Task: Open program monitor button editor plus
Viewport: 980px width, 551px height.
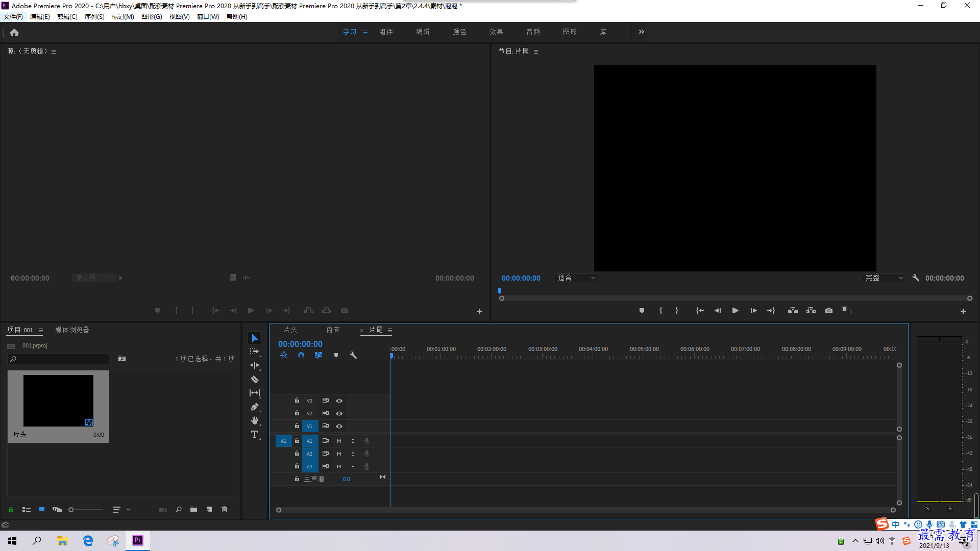Action: coord(963,311)
